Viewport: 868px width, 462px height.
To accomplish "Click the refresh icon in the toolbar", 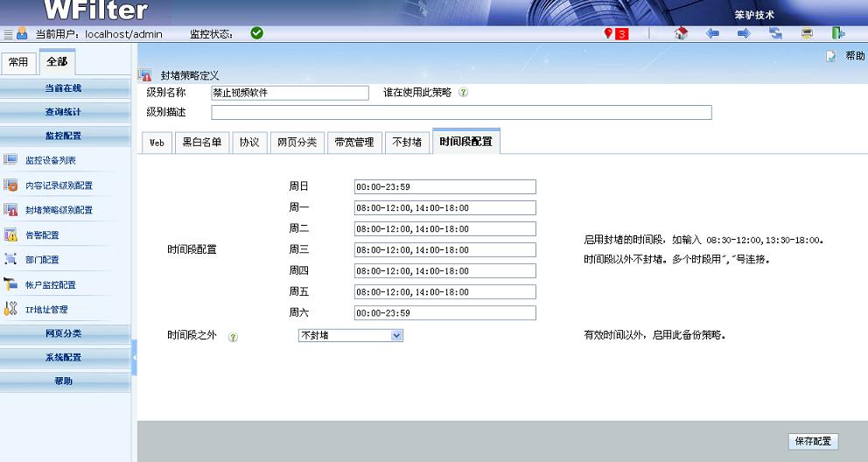I will [775, 33].
